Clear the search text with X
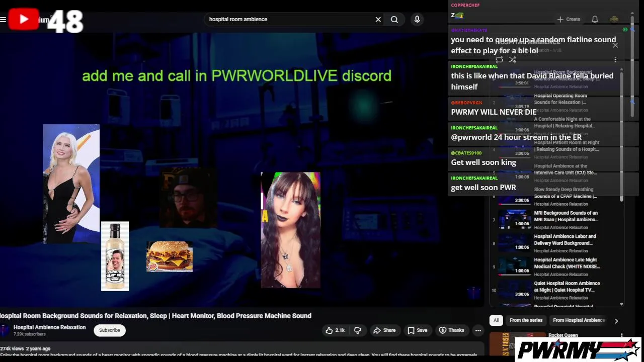644x362 pixels. point(378,19)
